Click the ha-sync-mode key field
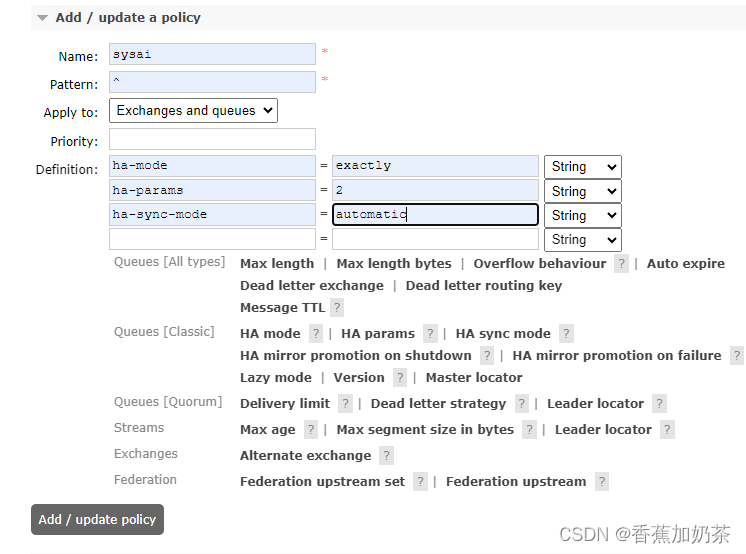746x554 pixels. click(x=212, y=215)
